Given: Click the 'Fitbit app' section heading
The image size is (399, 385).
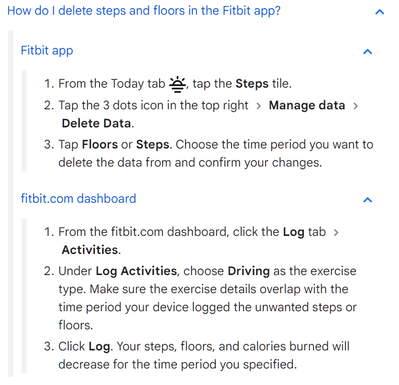Looking at the screenshot, I should tap(47, 51).
